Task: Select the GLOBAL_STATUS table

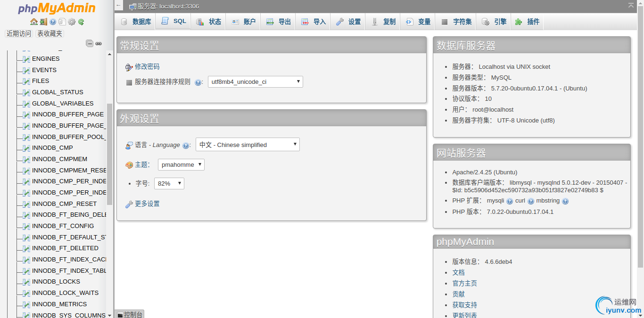Action: tap(58, 92)
